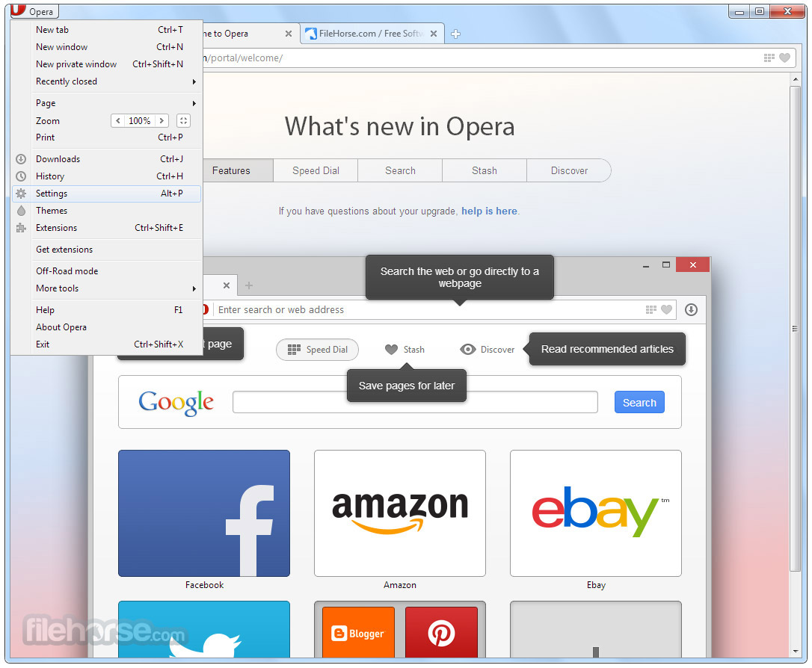Screen dimensions: 812x668
Task: Toggle Off-Road mode
Action: point(107,271)
